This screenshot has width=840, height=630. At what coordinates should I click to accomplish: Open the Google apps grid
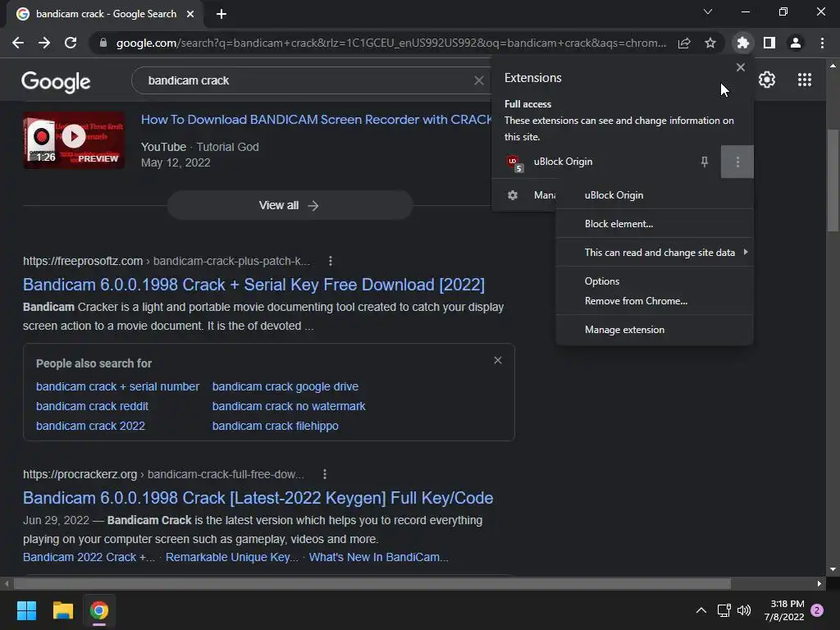[805, 80]
